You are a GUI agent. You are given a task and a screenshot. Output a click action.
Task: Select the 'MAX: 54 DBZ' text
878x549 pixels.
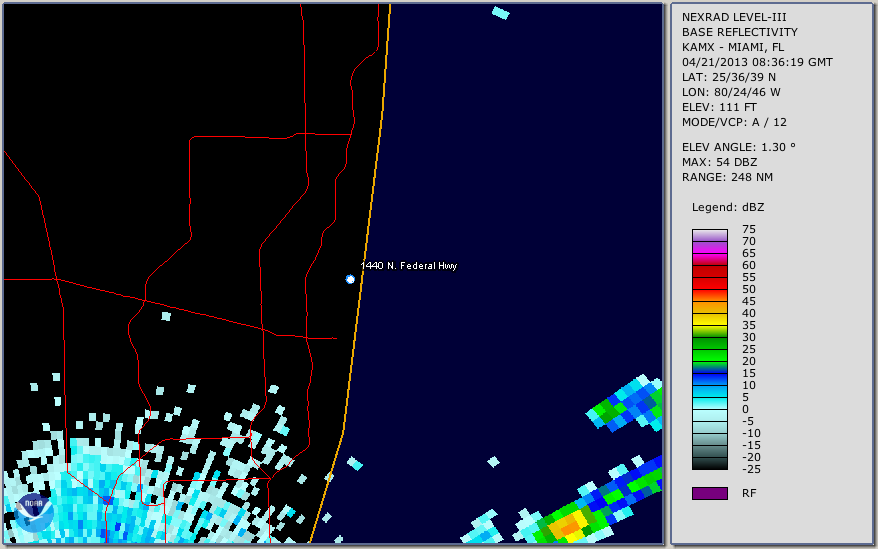point(719,162)
